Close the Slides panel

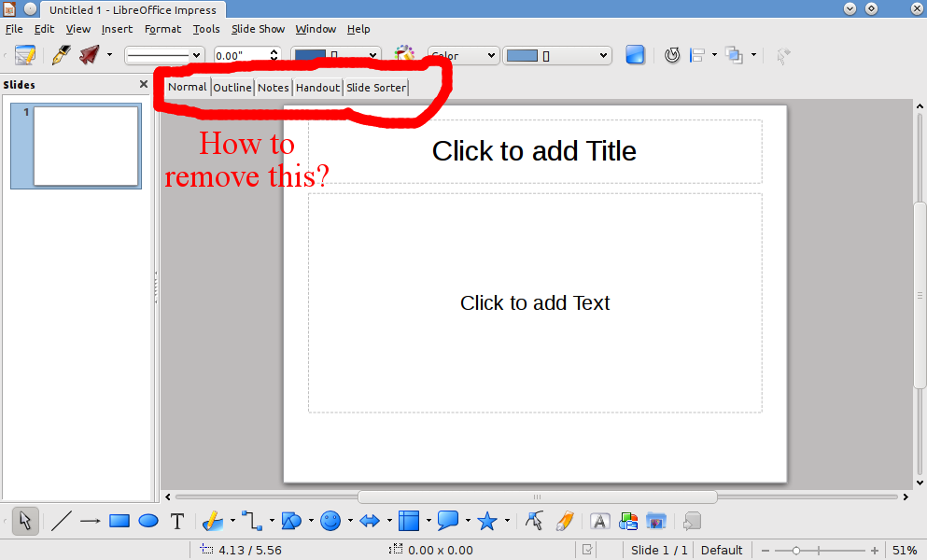[x=143, y=84]
